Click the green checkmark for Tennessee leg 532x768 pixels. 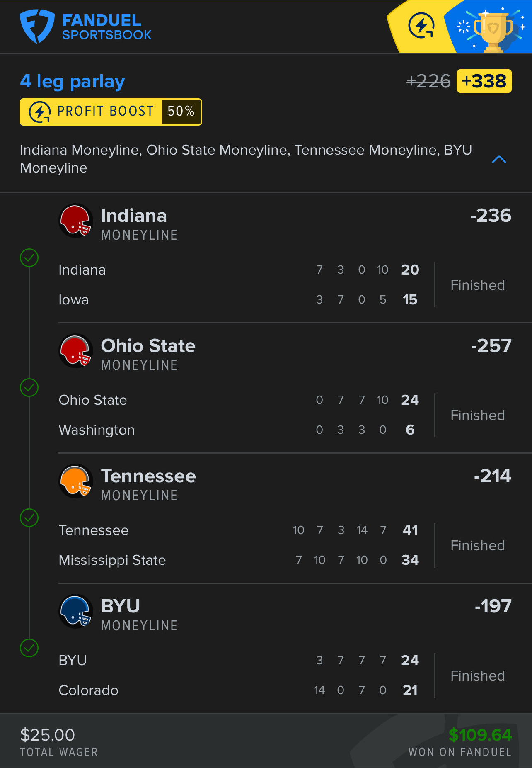(29, 518)
